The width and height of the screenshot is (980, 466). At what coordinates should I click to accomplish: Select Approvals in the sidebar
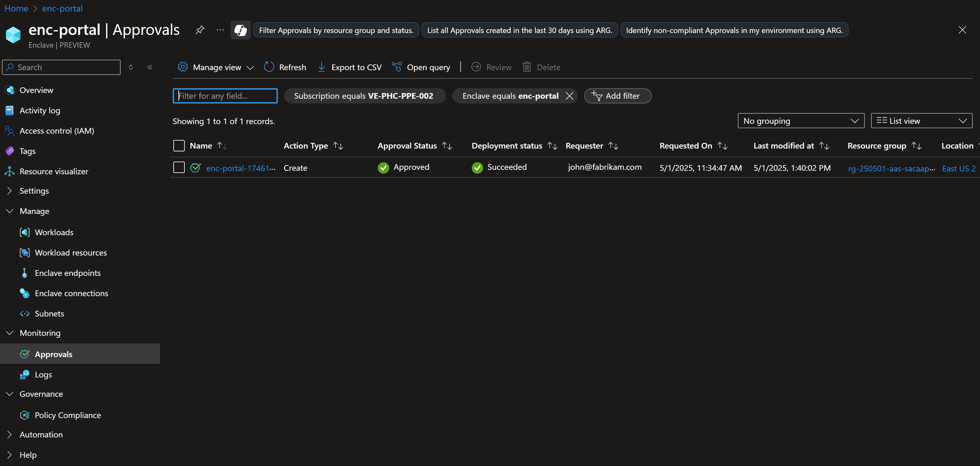pos(80,354)
